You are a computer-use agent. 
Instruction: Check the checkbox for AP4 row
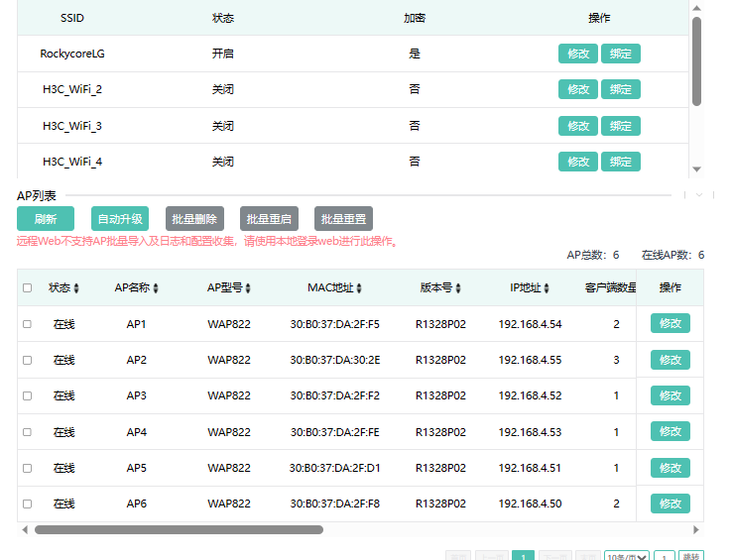pos(28,432)
